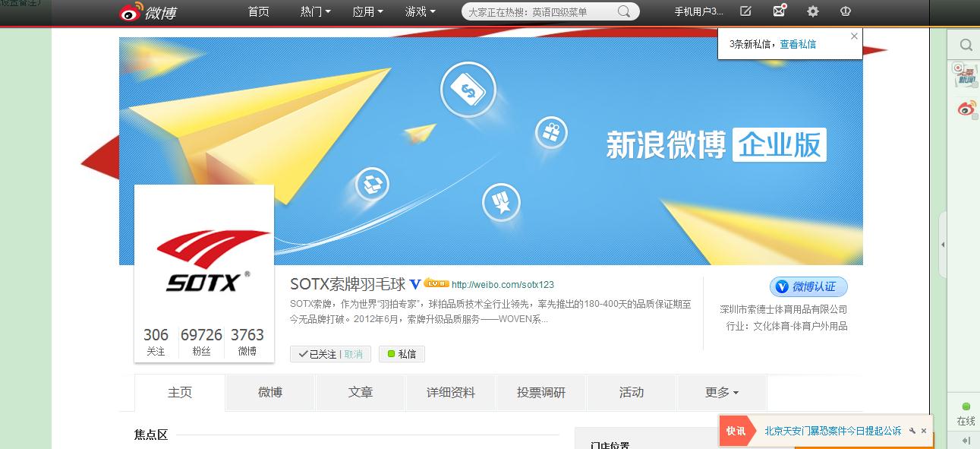The width and height of the screenshot is (980, 449).
Task: Click the 焦点区 section heading
Action: pyautogui.click(x=151, y=435)
